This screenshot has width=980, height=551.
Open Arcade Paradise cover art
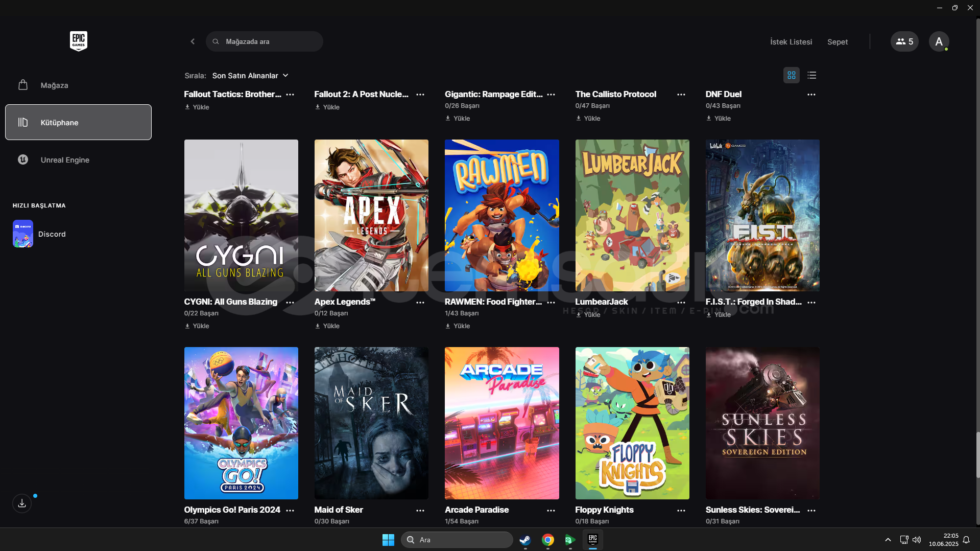pyautogui.click(x=502, y=423)
